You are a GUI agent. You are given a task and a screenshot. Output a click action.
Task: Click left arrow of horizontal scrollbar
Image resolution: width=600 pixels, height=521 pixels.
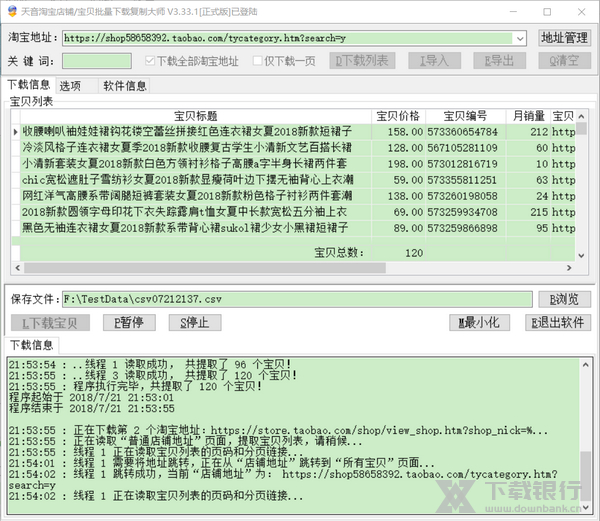coord(18,268)
